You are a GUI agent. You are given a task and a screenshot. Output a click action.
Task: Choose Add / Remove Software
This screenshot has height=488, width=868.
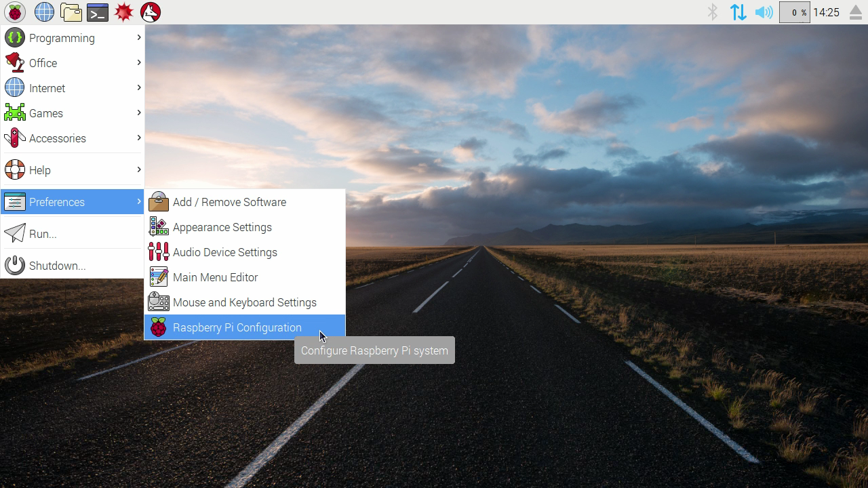229,202
